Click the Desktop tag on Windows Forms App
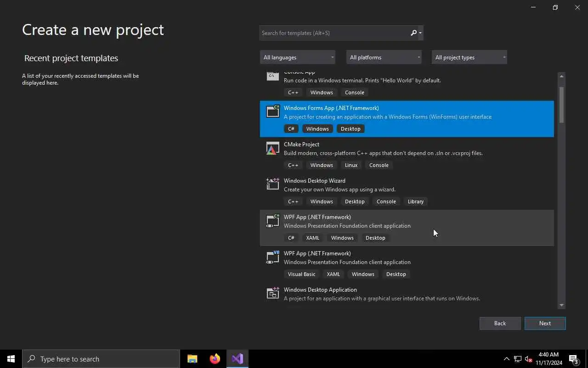 pos(351,129)
